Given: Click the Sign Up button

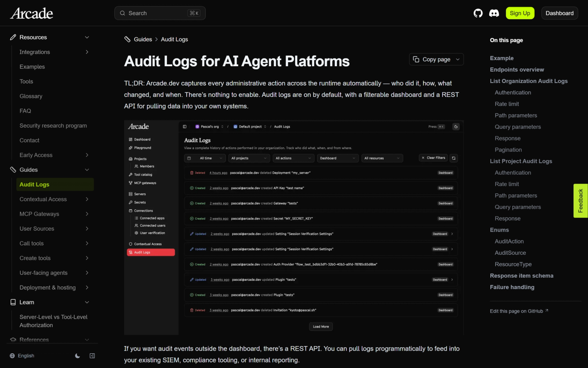Looking at the screenshot, I should click(520, 13).
